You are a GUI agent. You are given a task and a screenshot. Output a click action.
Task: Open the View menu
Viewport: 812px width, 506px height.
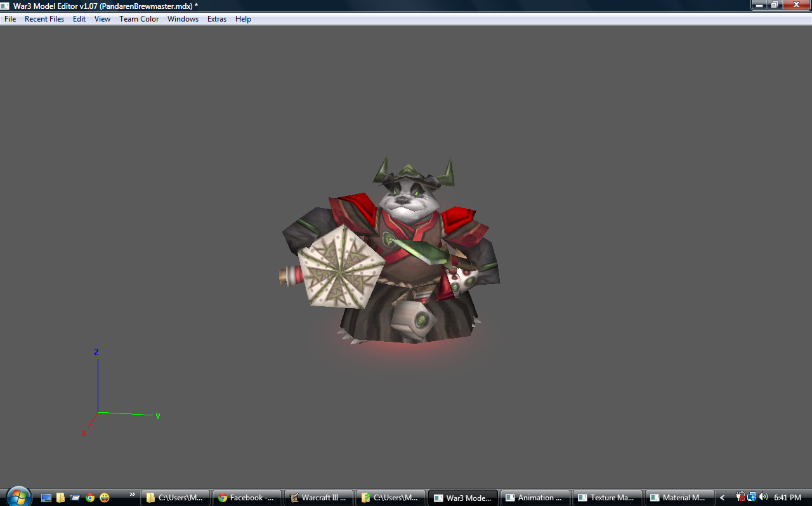point(102,19)
